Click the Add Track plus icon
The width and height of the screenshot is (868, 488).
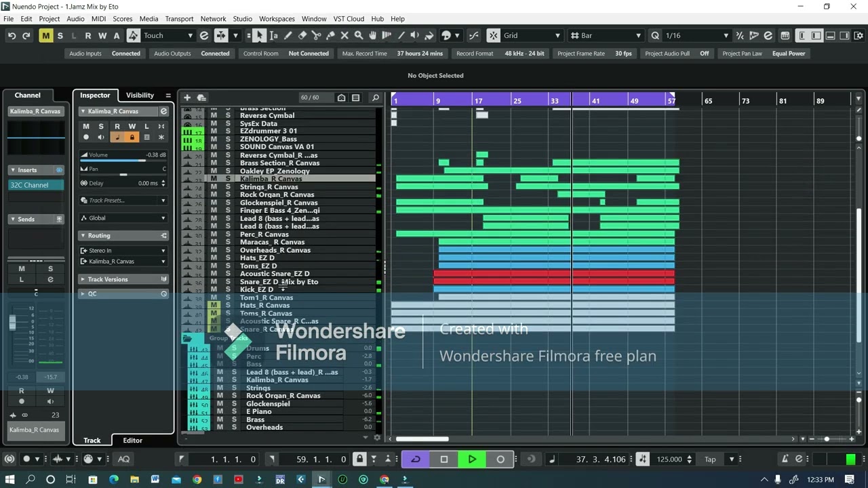point(187,98)
